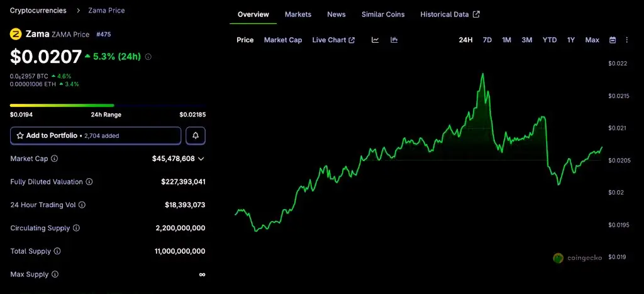Viewport: 644px width, 294px height.
Task: Click the info icon next to 5.3% (24h)
Action: (x=148, y=57)
